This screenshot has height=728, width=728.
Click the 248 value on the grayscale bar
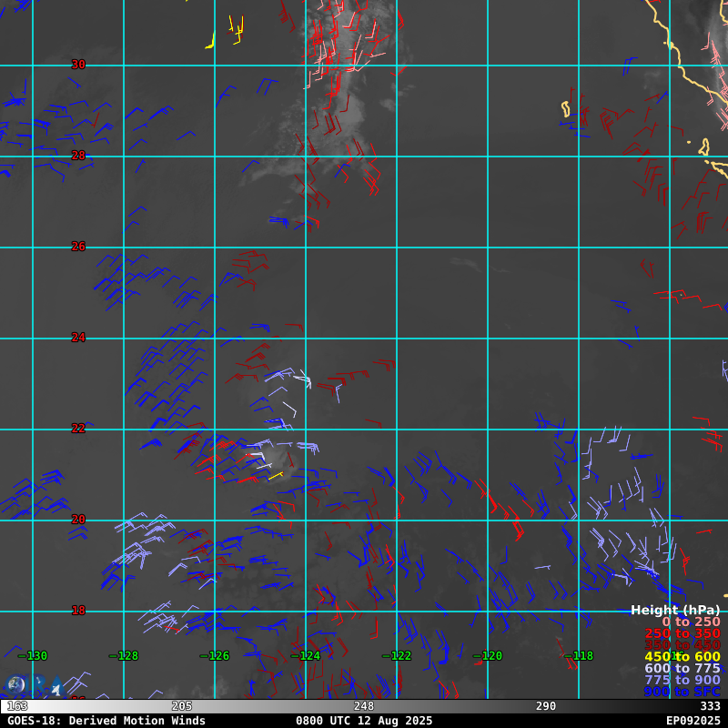click(x=364, y=706)
